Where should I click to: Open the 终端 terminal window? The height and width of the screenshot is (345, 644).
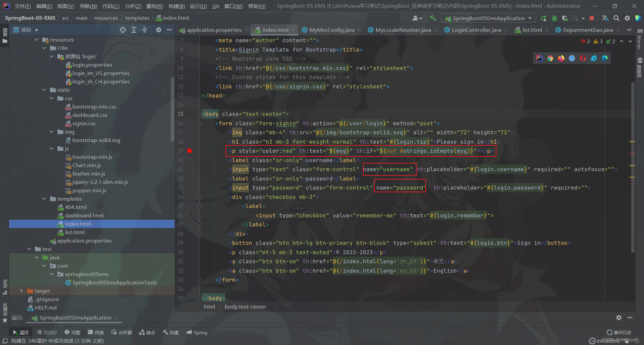coord(96,332)
